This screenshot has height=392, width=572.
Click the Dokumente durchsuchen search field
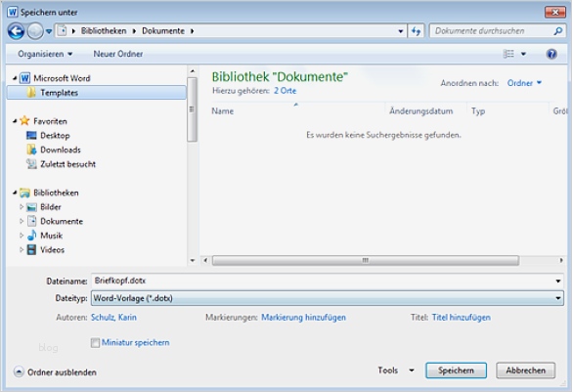[x=493, y=31]
